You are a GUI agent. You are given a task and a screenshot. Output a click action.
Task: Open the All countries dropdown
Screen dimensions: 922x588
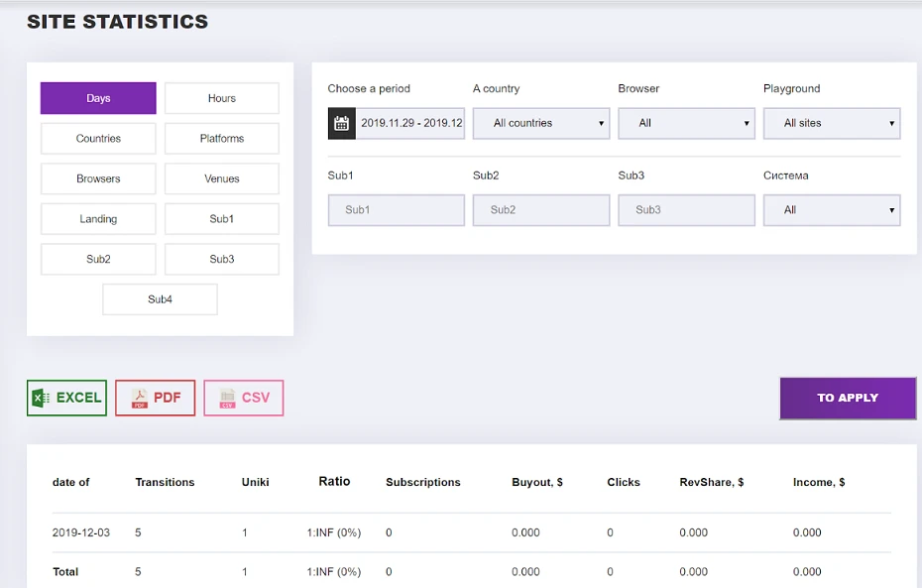coord(541,124)
